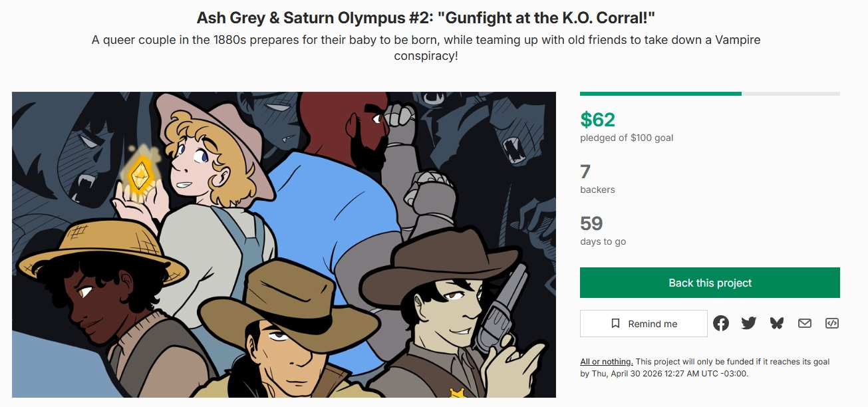
Task: Click the glowing gold gem in artwork
Action: 140,174
